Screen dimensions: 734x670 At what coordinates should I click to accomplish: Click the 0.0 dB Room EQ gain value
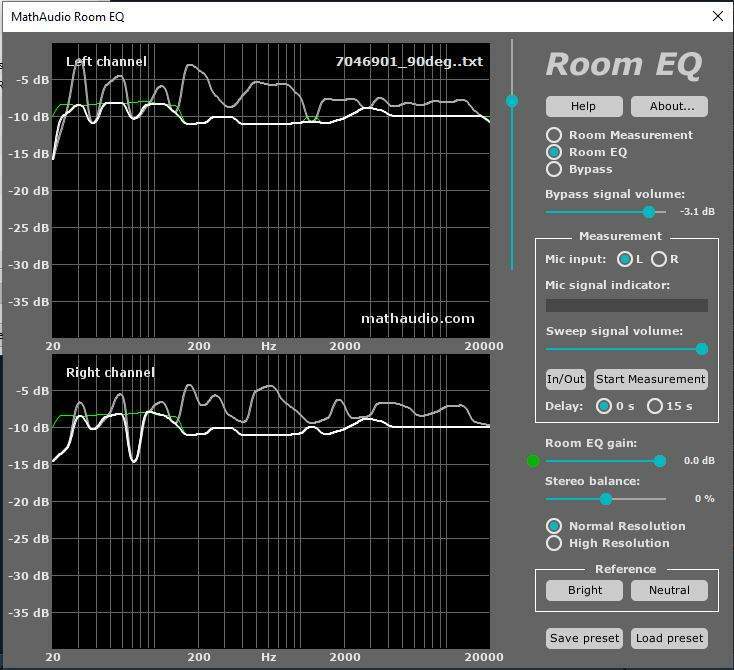699,461
